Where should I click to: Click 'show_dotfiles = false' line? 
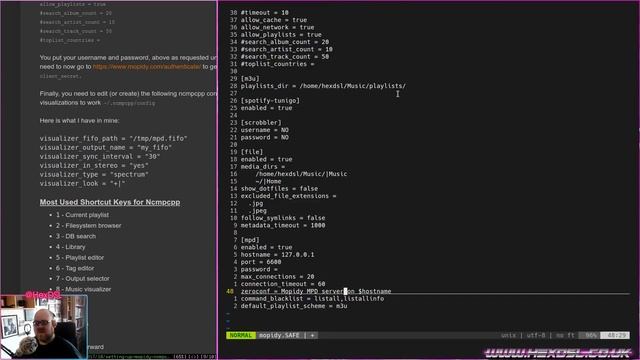click(x=279, y=189)
